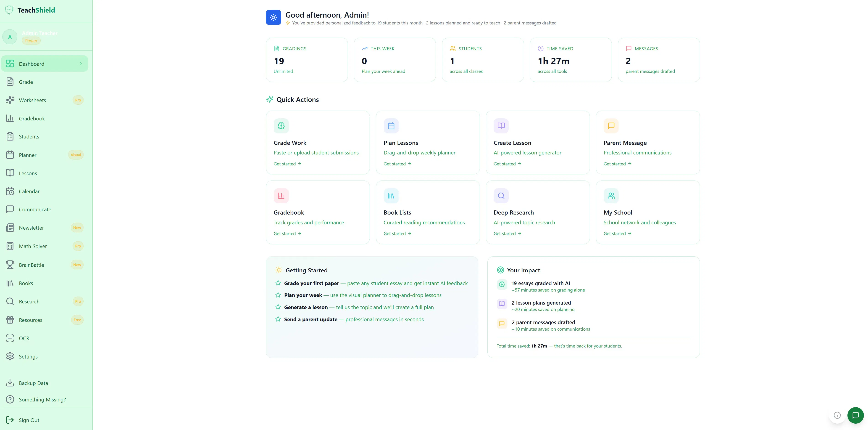Image resolution: width=868 pixels, height=430 pixels.
Task: Click the Book Lists library card icon
Action: click(391, 196)
